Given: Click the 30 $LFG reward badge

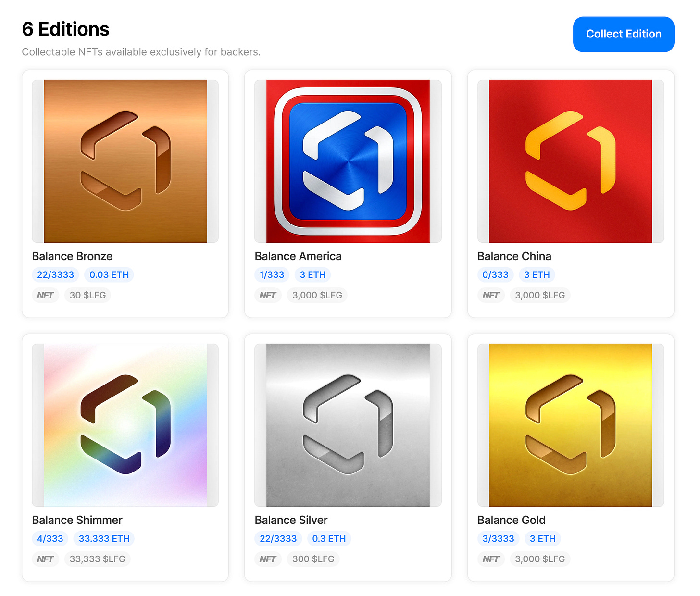Looking at the screenshot, I should tap(87, 295).
